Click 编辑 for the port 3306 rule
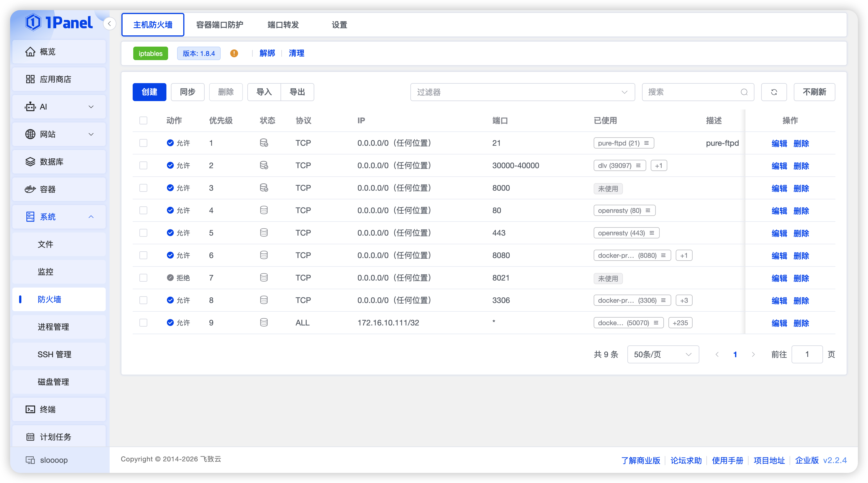 [x=779, y=300]
